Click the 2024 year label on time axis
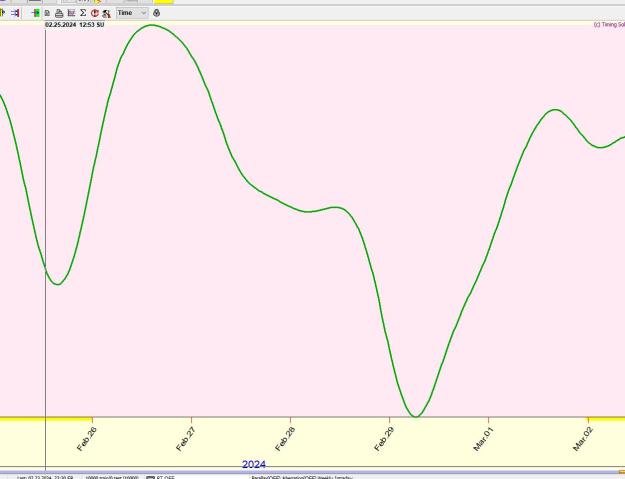The image size is (625, 479). point(254,465)
